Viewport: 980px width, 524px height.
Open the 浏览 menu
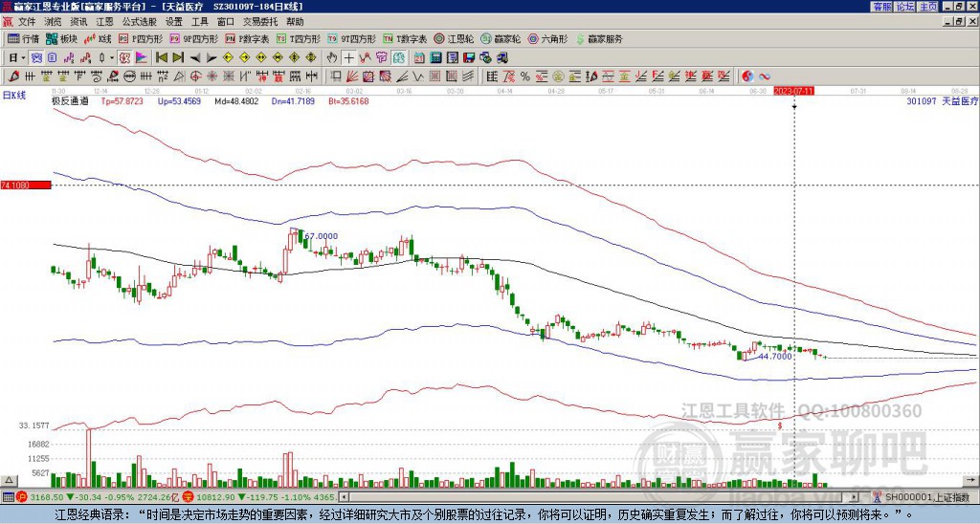(x=54, y=22)
